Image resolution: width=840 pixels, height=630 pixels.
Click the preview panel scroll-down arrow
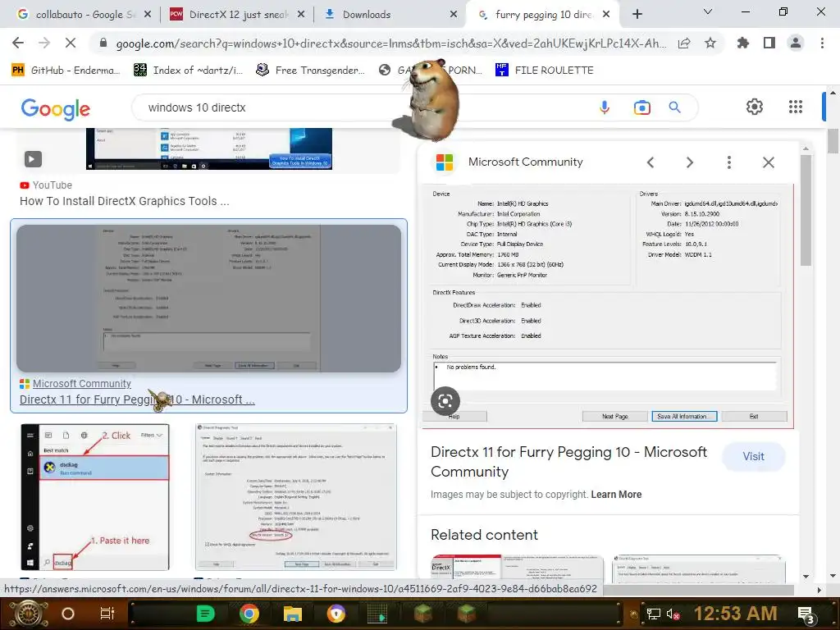(806, 577)
